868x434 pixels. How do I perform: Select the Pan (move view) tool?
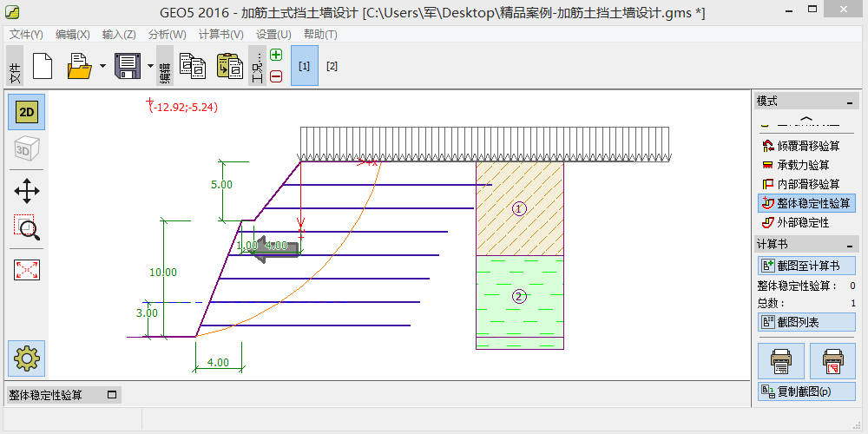[x=27, y=191]
